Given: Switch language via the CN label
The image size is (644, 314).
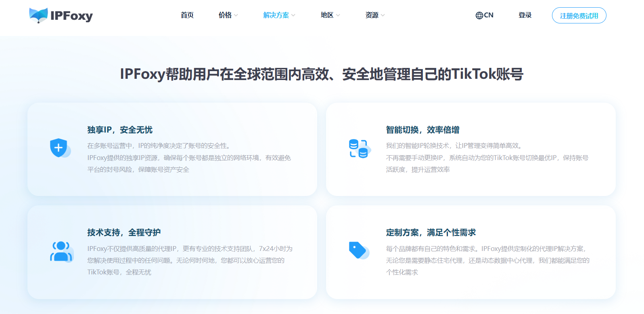Looking at the screenshot, I should pos(489,15).
